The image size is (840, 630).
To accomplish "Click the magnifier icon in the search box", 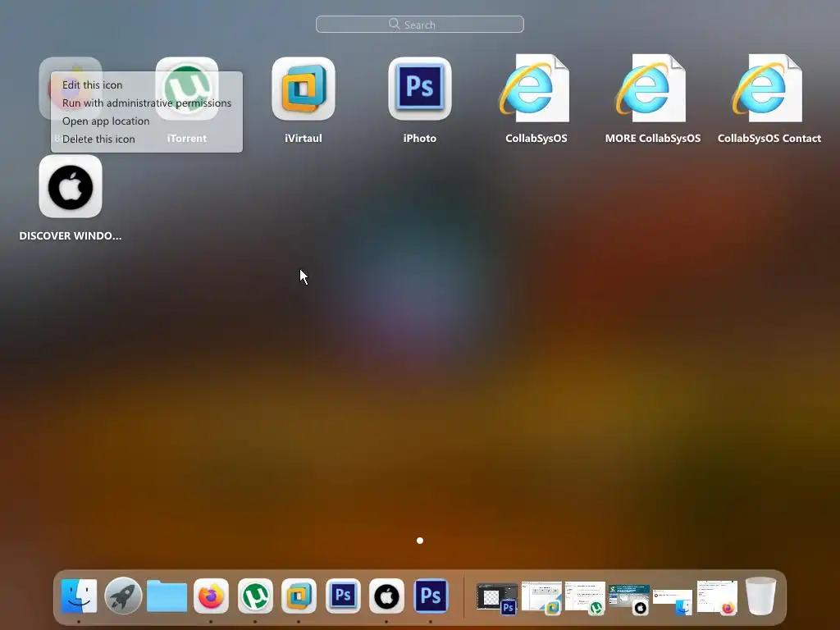I will click(395, 24).
